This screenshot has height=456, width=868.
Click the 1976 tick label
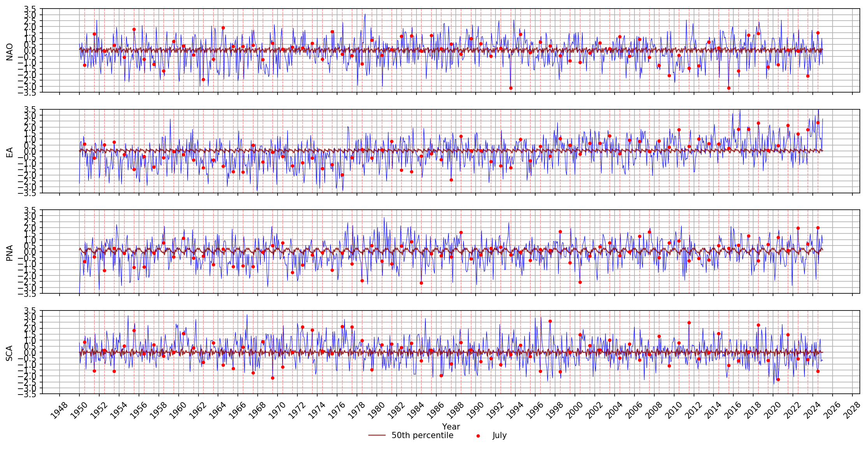tap(337, 410)
